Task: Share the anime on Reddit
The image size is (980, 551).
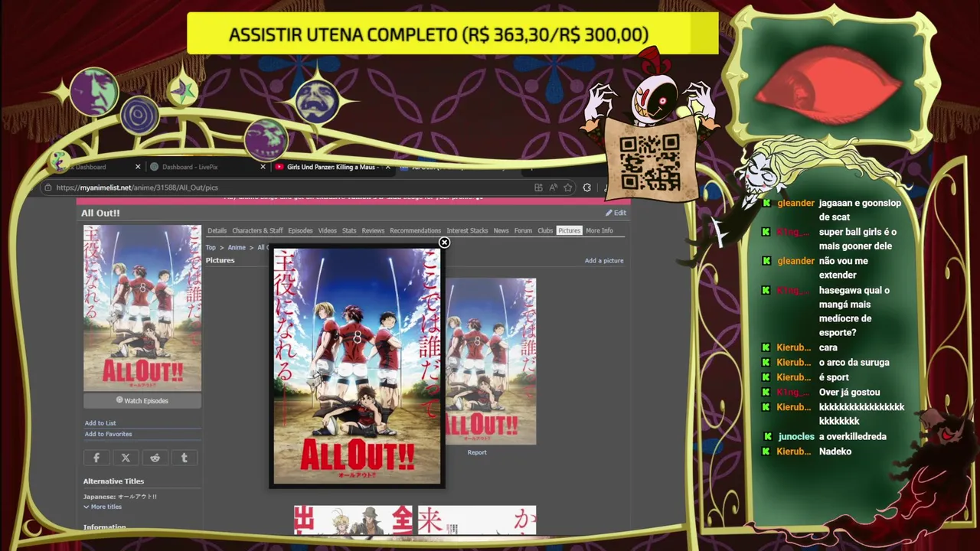Action: tap(155, 458)
